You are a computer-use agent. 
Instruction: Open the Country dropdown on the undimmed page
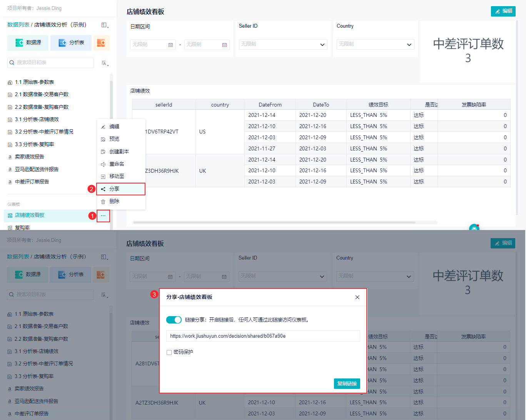[x=376, y=45]
